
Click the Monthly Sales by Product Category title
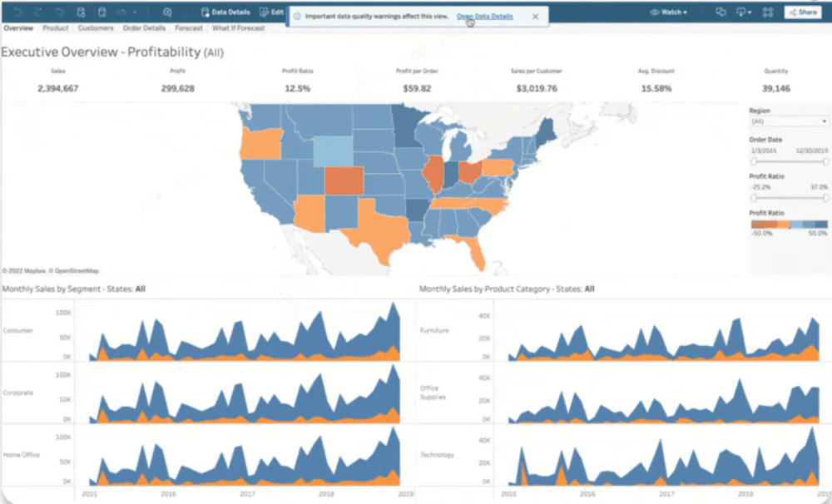point(507,289)
